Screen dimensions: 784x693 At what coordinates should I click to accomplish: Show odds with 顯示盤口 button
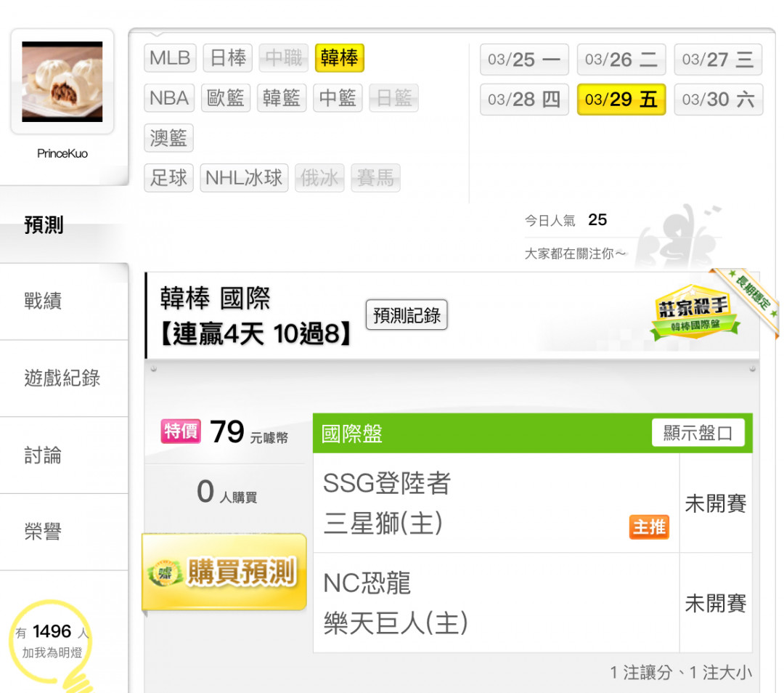(x=698, y=432)
